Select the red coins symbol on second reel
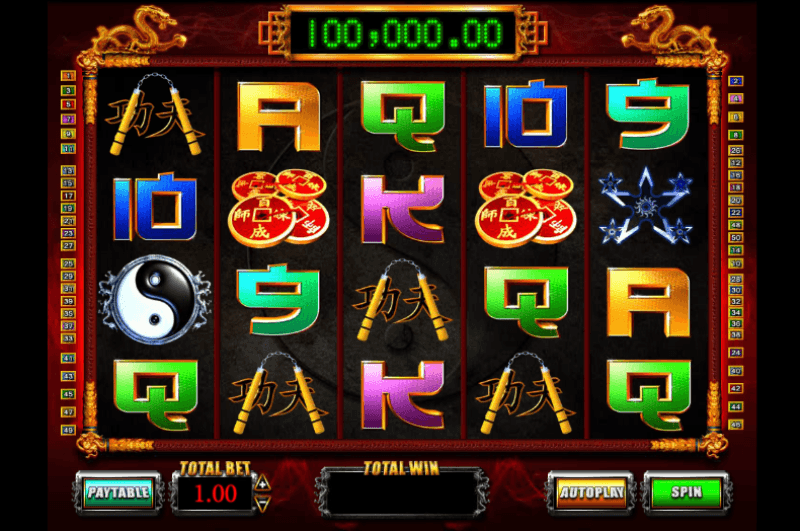This screenshot has width=800, height=531. tap(279, 208)
